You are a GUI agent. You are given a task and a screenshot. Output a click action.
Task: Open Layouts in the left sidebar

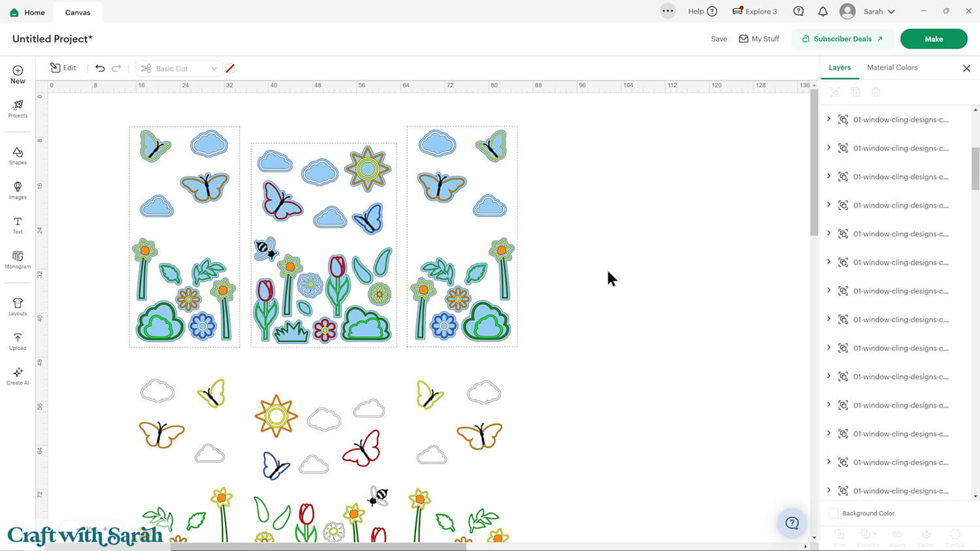tap(18, 306)
